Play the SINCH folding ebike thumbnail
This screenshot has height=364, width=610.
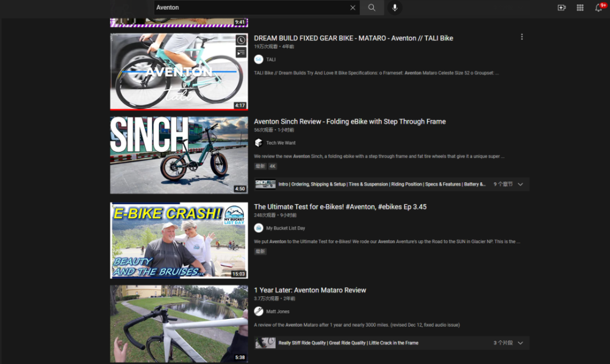pyautogui.click(x=179, y=155)
